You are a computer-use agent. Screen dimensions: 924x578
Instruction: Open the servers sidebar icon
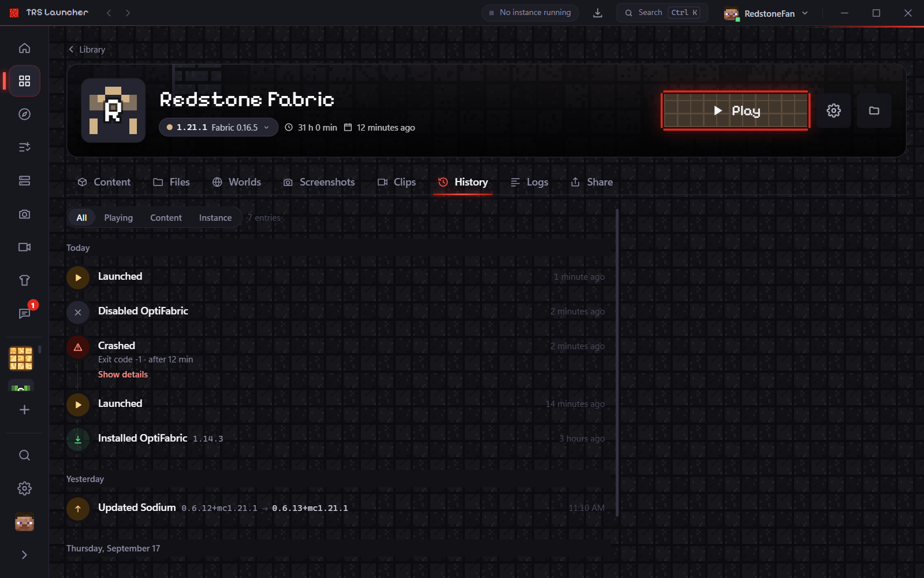[24, 181]
